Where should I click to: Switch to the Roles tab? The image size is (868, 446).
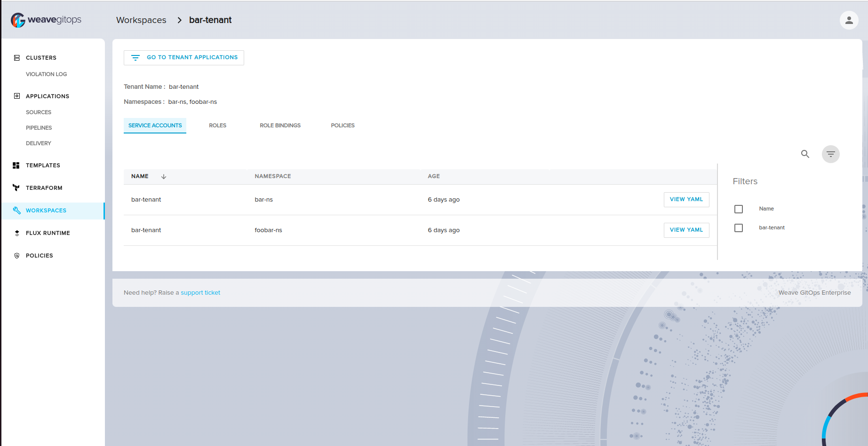point(218,125)
